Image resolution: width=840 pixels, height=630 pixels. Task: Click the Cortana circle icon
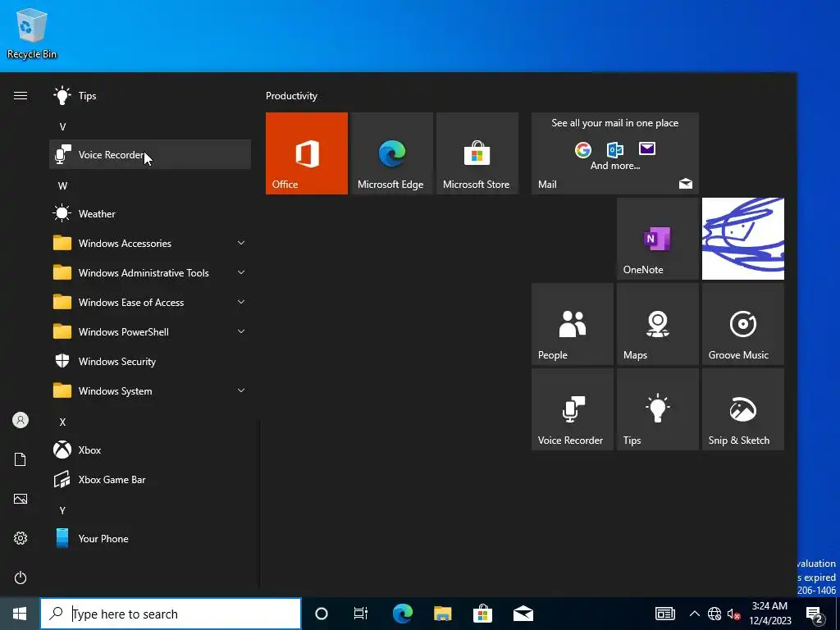click(322, 614)
